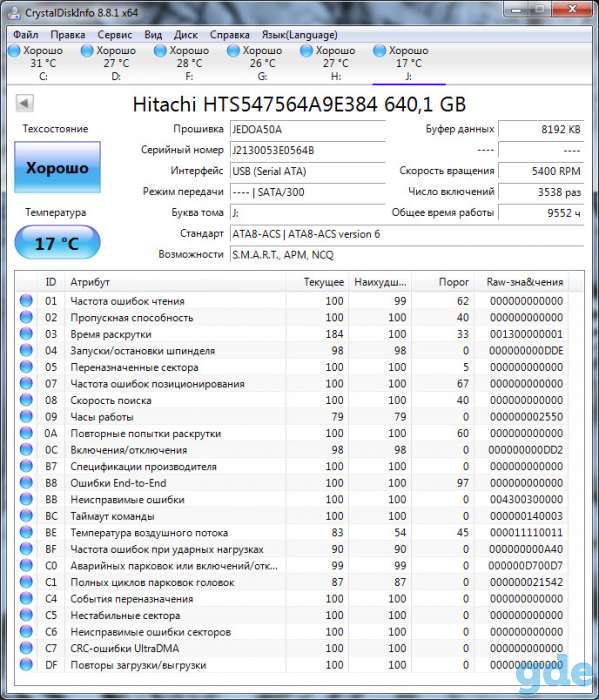Click the serial number field J2130053E0564B
The width and height of the screenshot is (599, 700).
[x=308, y=150]
